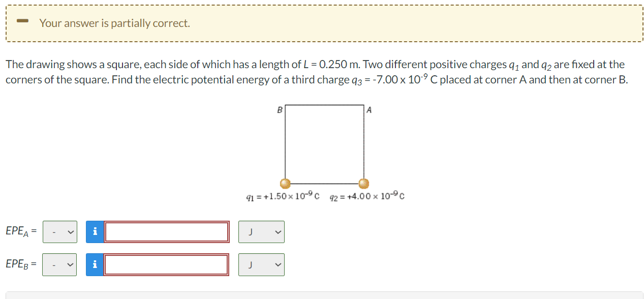The width and height of the screenshot is (644, 299).
Task: Click corner label B on the square diagram
Action: tap(280, 109)
